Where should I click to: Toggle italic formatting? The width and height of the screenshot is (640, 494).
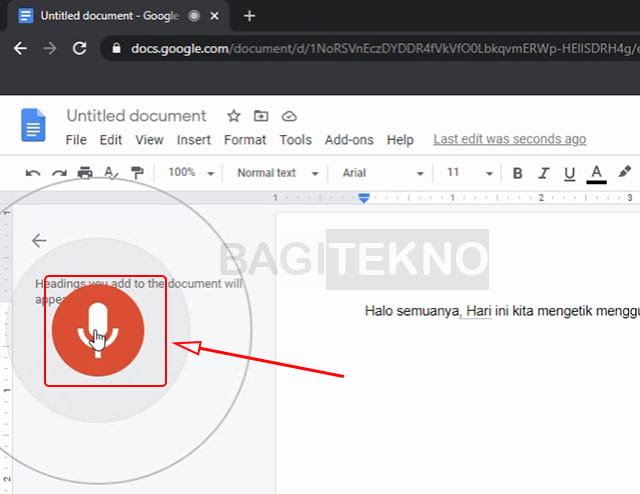coord(543,174)
